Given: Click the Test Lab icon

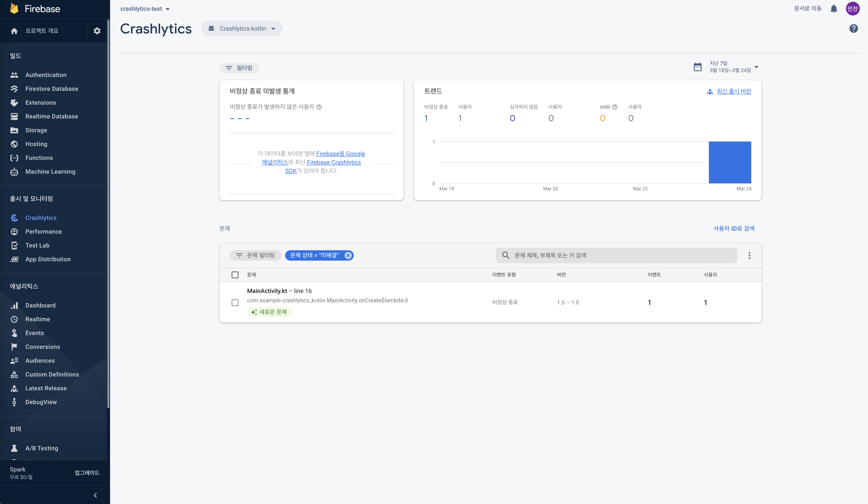Looking at the screenshot, I should coord(14,246).
